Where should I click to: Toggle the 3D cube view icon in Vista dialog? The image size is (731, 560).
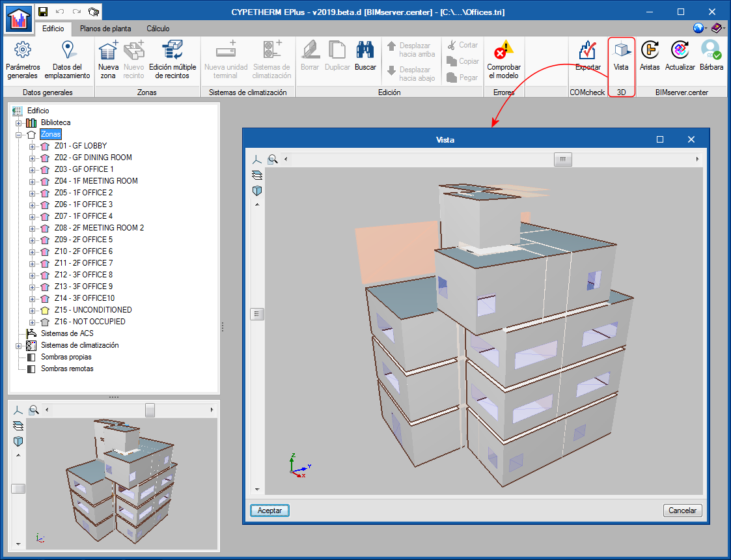click(257, 191)
